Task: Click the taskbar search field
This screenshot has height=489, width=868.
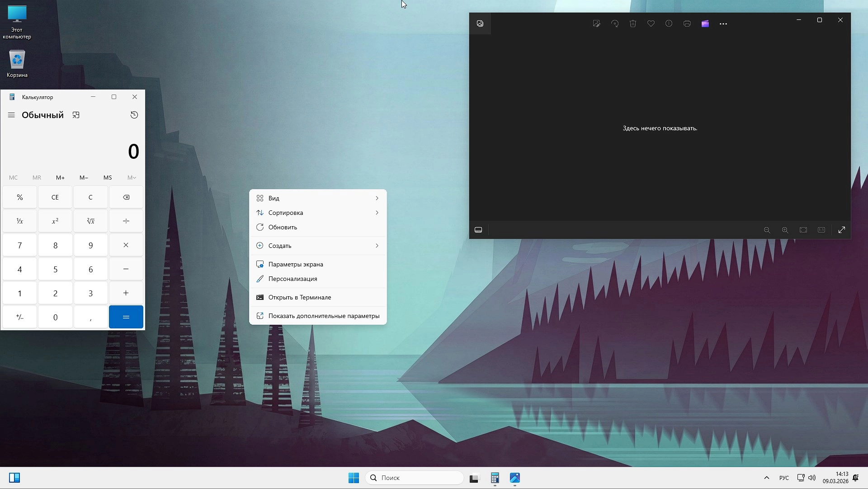Action: tap(415, 478)
